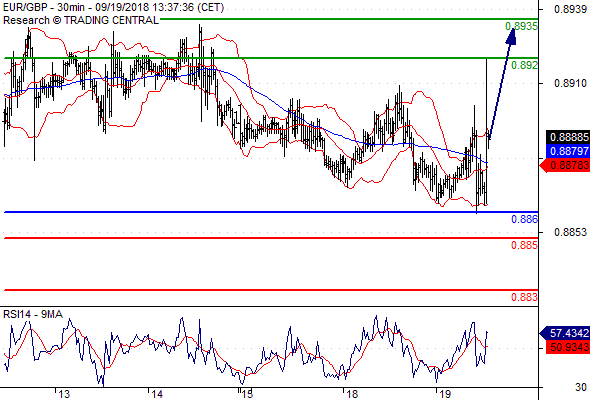This screenshot has height=400, width=590.
Task: Select date marker 19 on time axis
Action: pos(445,394)
